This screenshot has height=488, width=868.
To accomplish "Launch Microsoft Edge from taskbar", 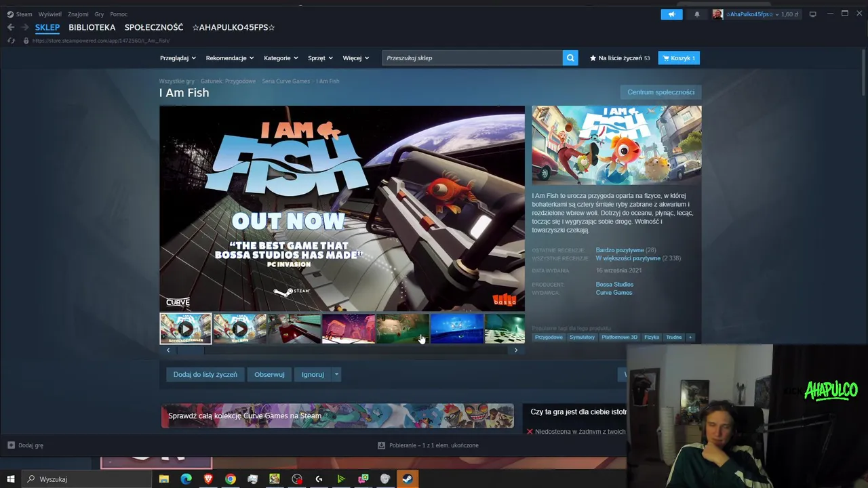I will (x=186, y=479).
